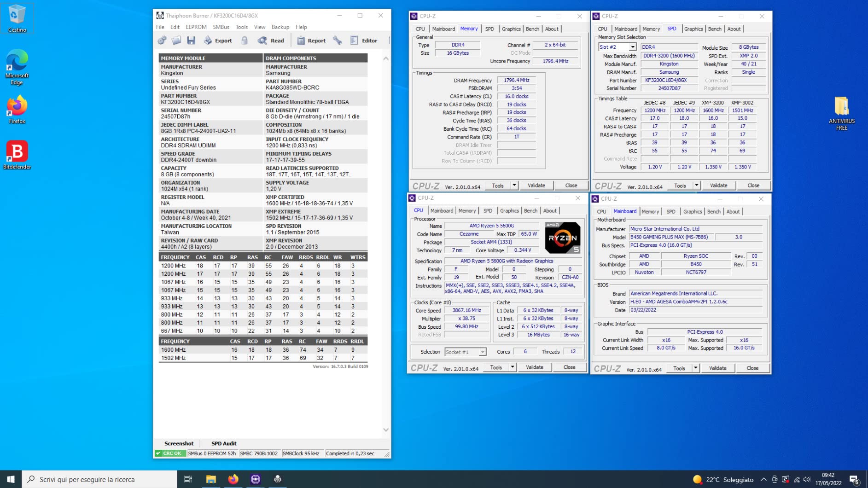
Task: Switch to the Bench tab in the Memory CPU-Z window
Action: click(532, 29)
